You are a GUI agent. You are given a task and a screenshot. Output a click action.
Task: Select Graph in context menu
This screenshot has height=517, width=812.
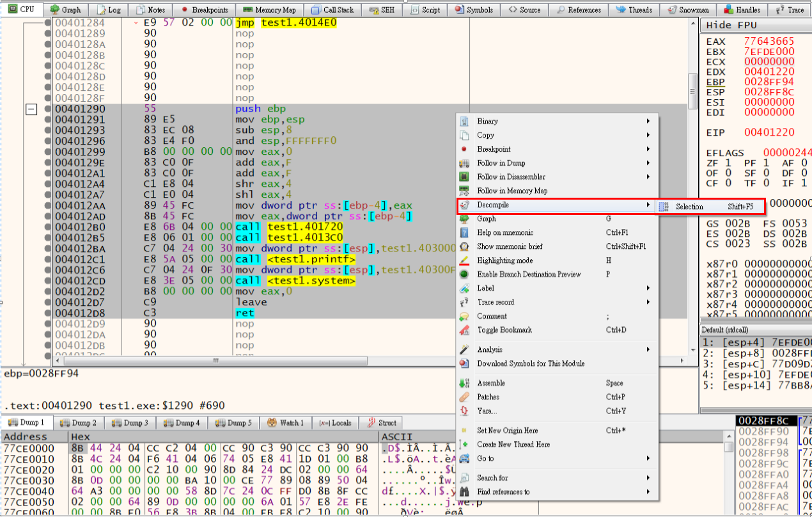tap(557, 219)
